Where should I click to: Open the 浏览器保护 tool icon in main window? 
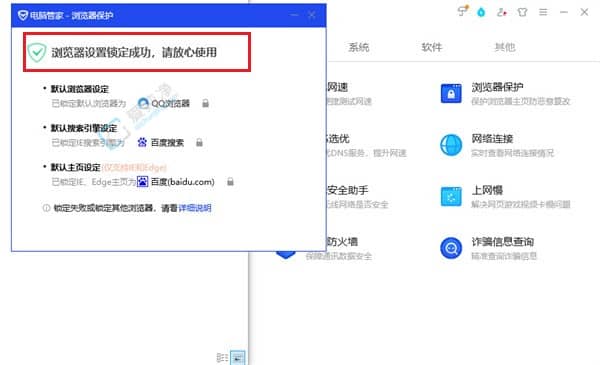pyautogui.click(x=451, y=93)
